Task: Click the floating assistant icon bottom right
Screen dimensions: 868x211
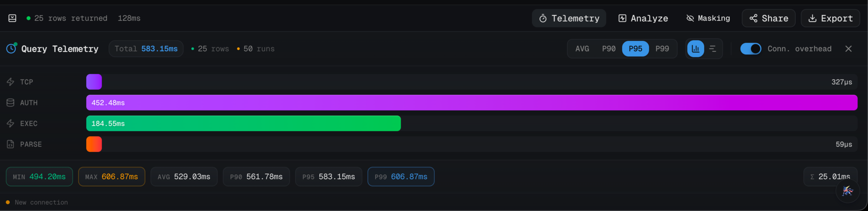Action: pos(847,191)
